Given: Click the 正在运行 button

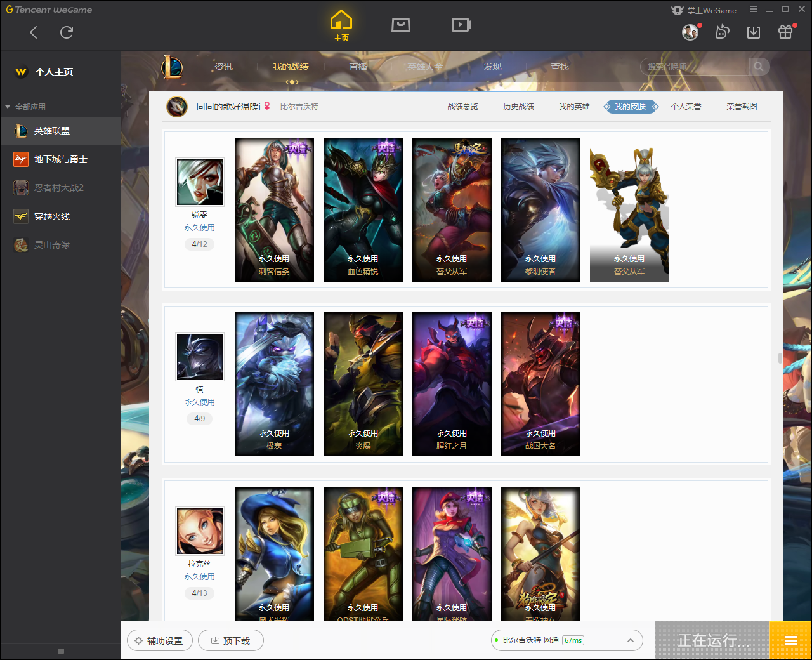Looking at the screenshot, I should point(712,640).
